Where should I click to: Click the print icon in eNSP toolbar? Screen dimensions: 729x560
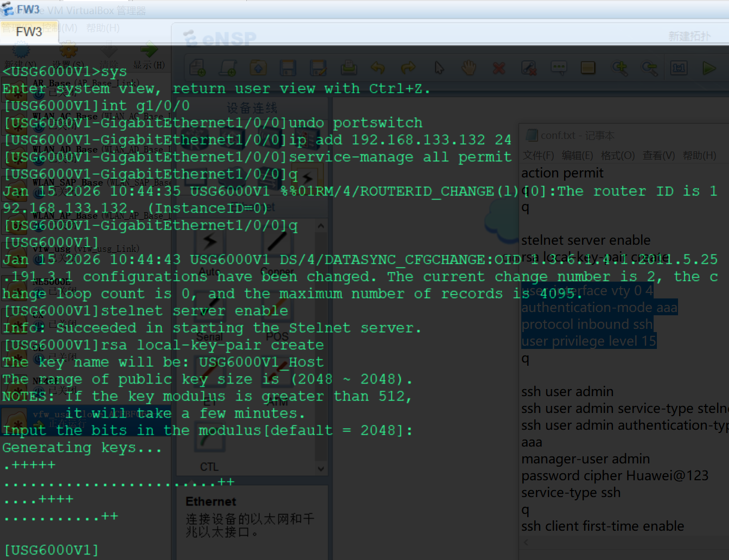(x=348, y=68)
